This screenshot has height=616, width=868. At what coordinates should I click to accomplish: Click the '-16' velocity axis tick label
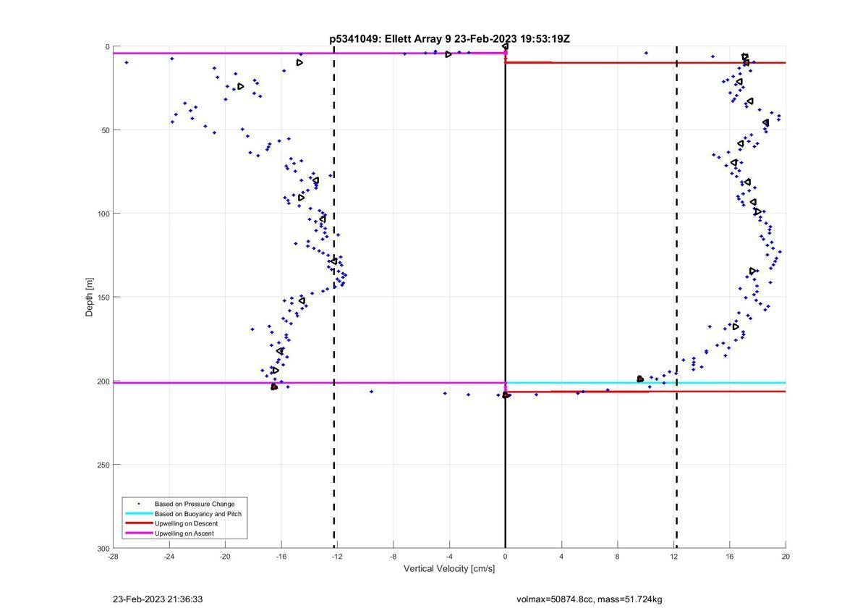tap(281, 557)
